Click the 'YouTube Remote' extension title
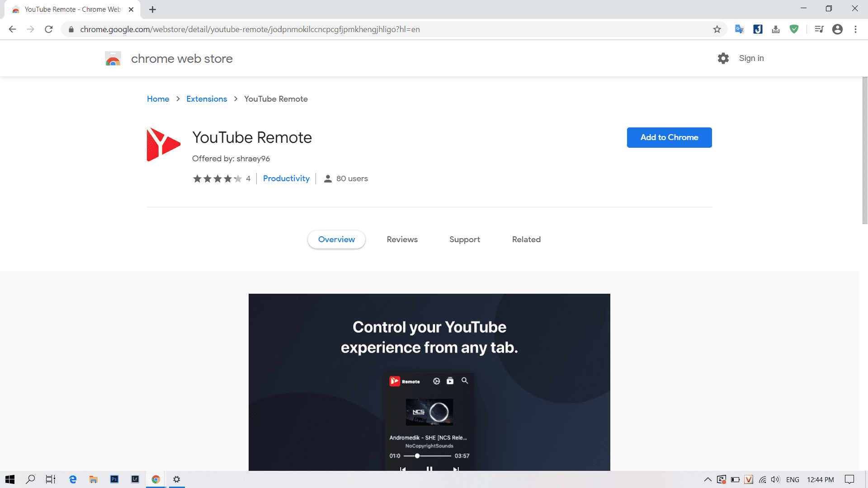 pyautogui.click(x=252, y=137)
